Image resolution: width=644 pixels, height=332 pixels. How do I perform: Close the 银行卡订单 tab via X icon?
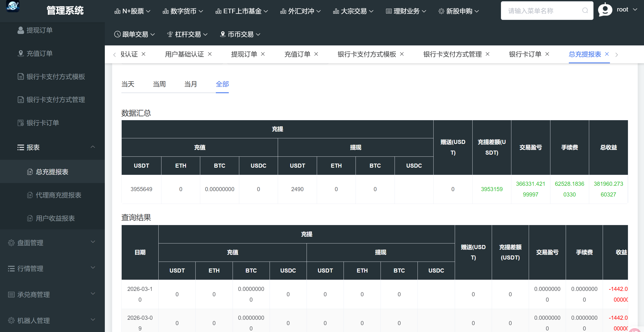click(x=547, y=54)
